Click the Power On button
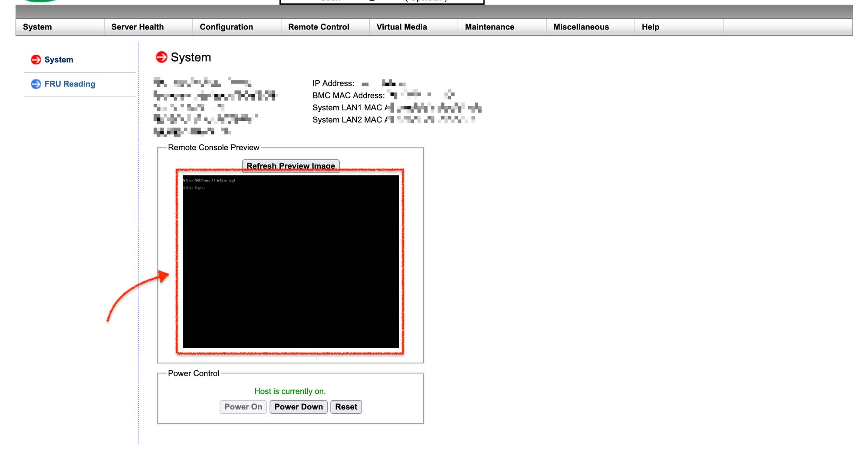The width and height of the screenshot is (868, 449). click(243, 407)
